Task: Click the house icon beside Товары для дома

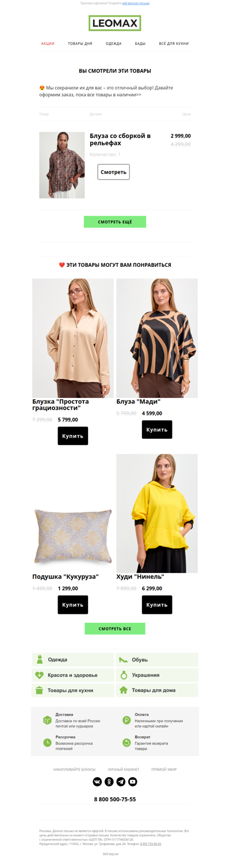Action: coord(124,690)
